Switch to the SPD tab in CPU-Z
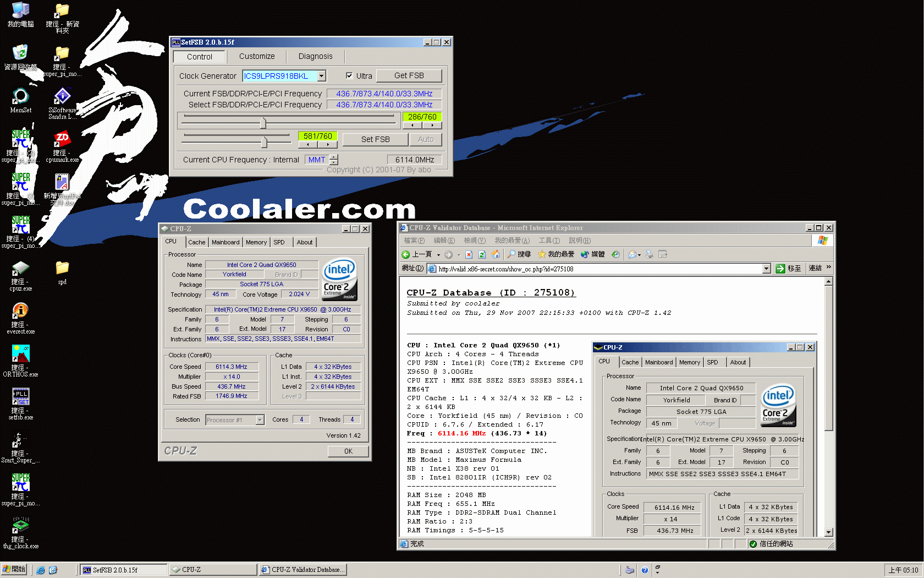This screenshot has height=578, width=924. (279, 242)
